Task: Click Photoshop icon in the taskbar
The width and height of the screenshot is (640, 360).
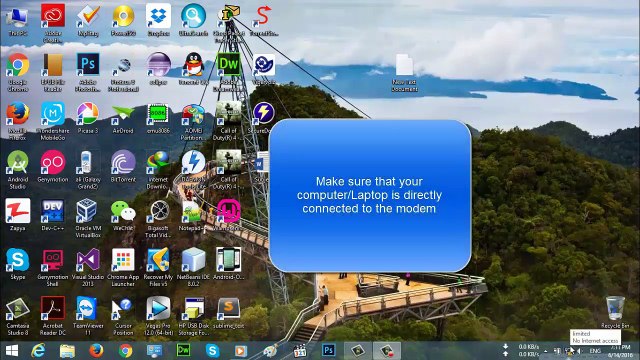Action: coord(329,351)
